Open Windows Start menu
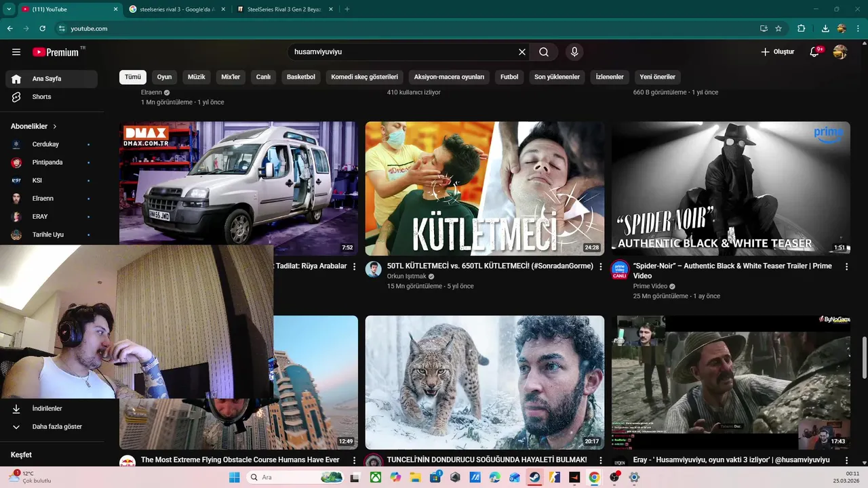 [x=235, y=477]
